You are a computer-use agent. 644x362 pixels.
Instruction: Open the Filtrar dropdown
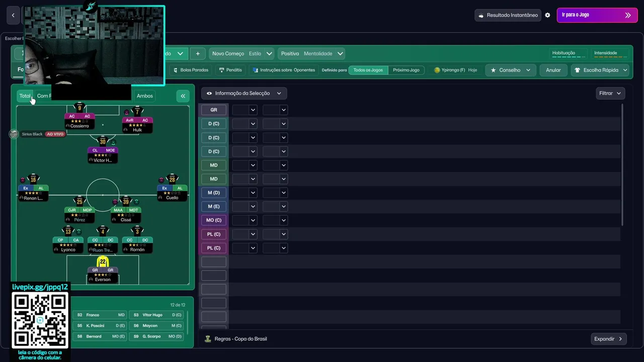coord(610,93)
